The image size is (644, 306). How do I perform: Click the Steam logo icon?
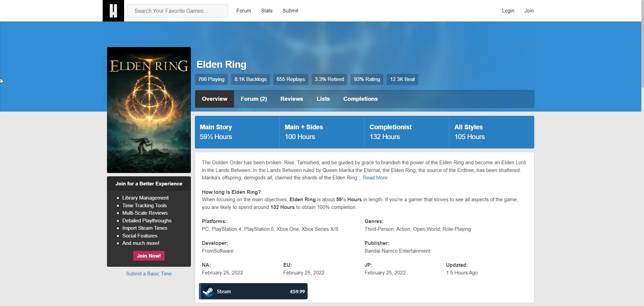click(x=208, y=291)
